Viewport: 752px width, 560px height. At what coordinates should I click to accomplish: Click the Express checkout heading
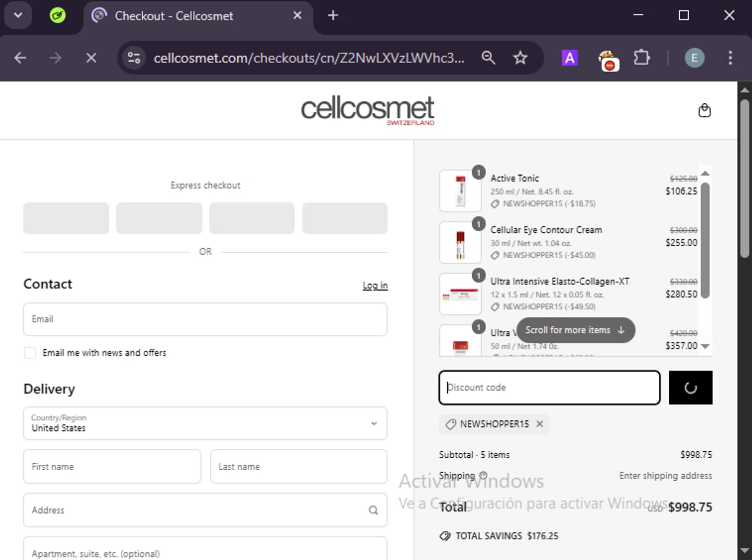(x=206, y=185)
